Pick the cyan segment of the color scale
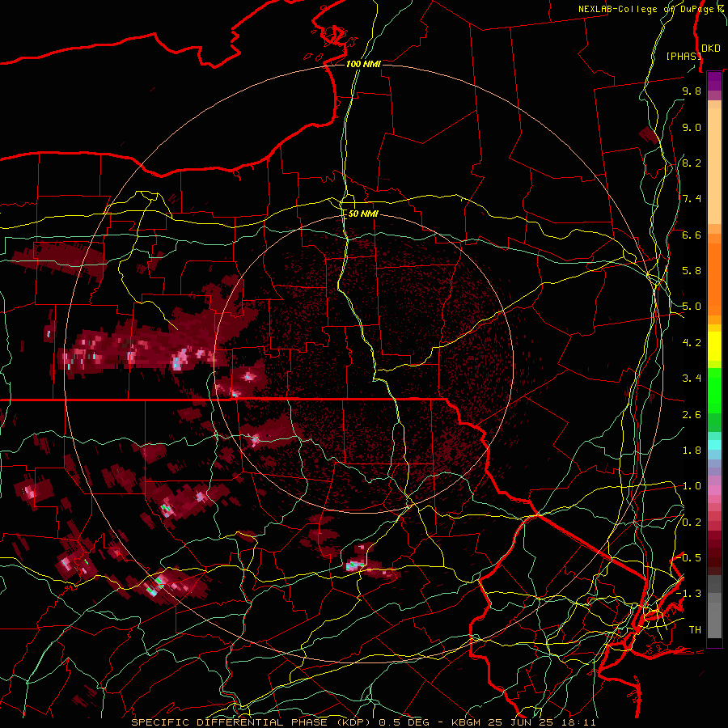Image resolution: width=728 pixels, height=728 pixels. [x=714, y=445]
